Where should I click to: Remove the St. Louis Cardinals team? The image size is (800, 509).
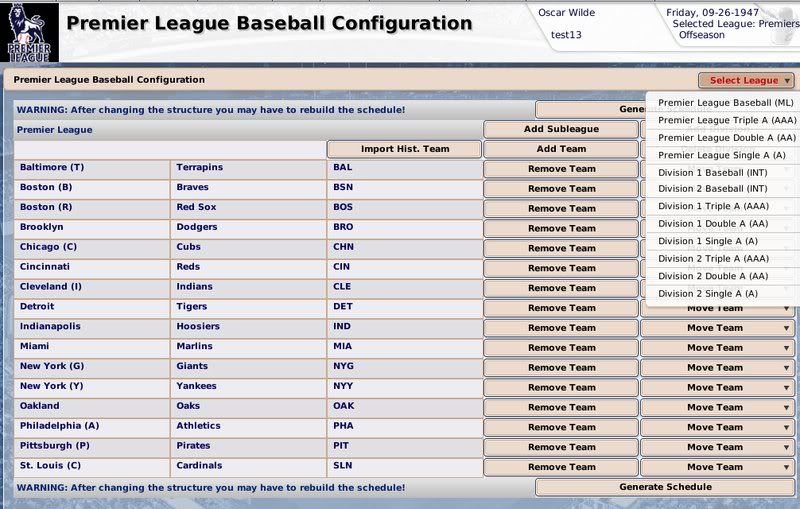pyautogui.click(x=560, y=467)
